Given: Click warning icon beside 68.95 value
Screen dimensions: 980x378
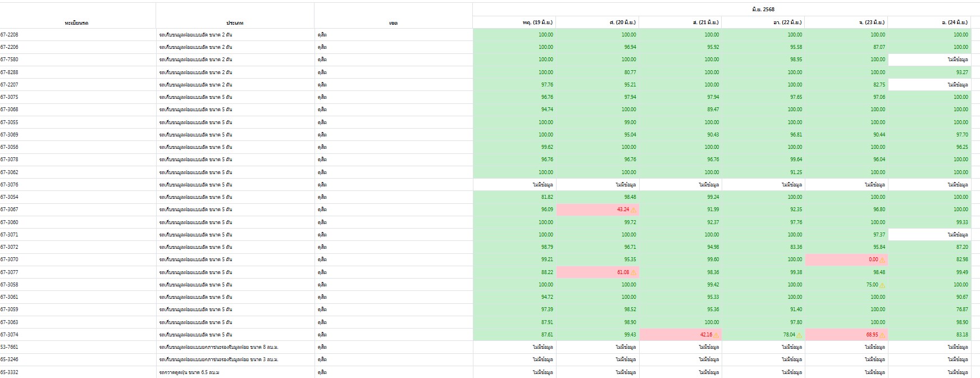Looking at the screenshot, I should [x=882, y=335].
